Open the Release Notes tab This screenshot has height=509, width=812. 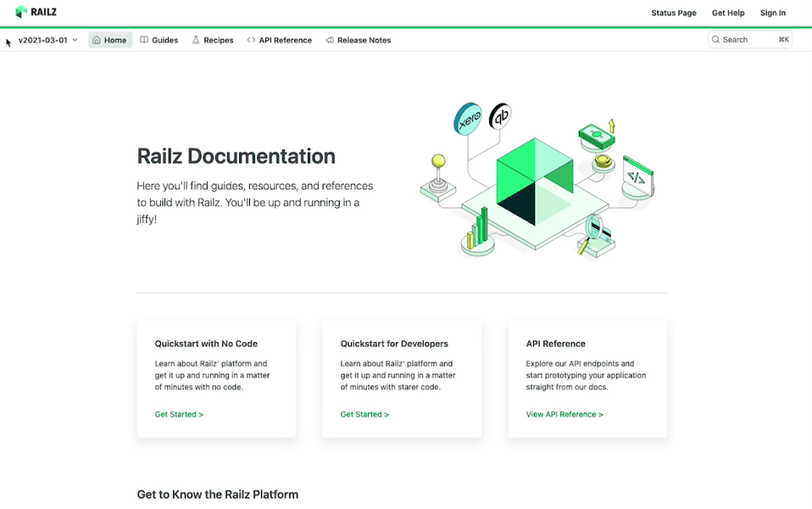359,40
